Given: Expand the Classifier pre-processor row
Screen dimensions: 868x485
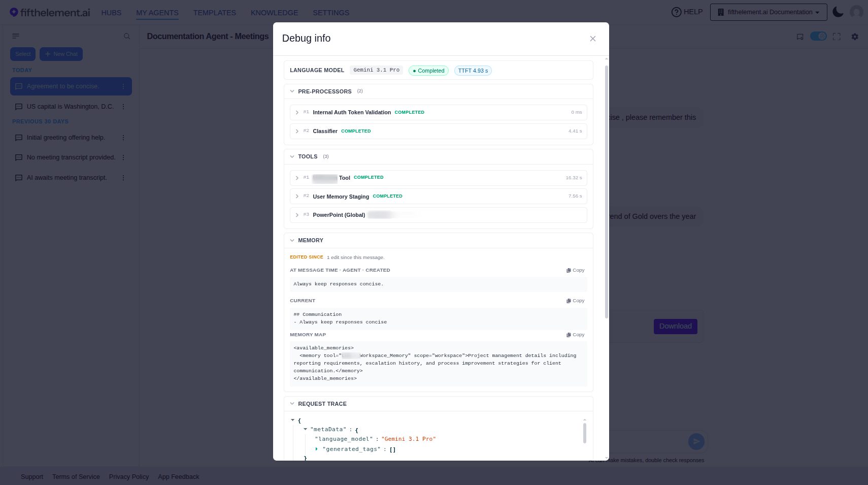Looking at the screenshot, I should click(x=439, y=131).
